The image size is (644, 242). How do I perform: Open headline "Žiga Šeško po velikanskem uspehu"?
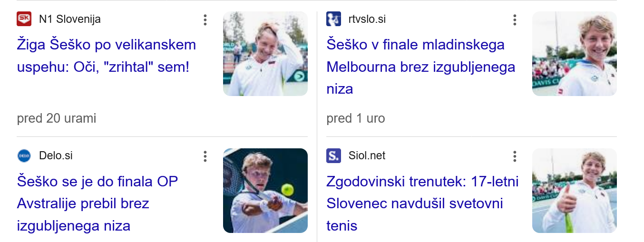(x=107, y=56)
